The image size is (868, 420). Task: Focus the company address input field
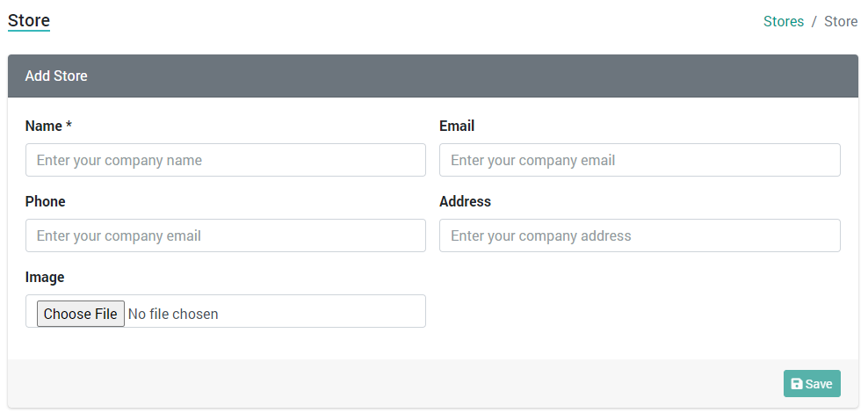(640, 235)
